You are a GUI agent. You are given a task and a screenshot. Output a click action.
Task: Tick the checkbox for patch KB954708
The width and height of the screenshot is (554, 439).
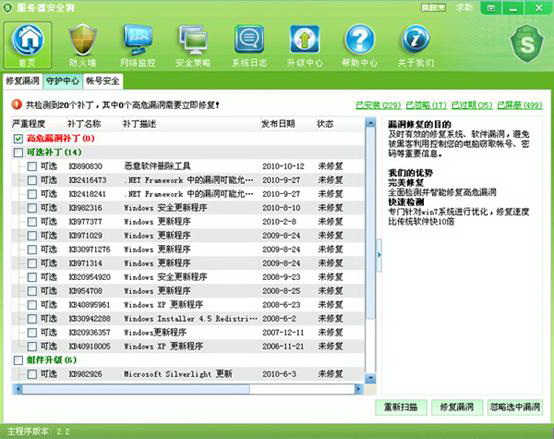tap(32, 291)
